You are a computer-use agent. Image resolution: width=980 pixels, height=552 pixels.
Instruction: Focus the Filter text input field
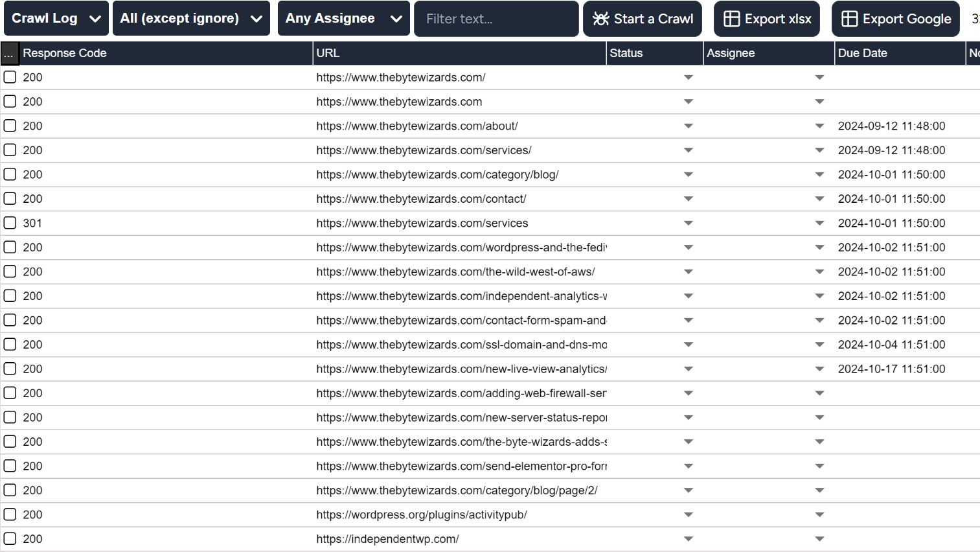tap(496, 19)
